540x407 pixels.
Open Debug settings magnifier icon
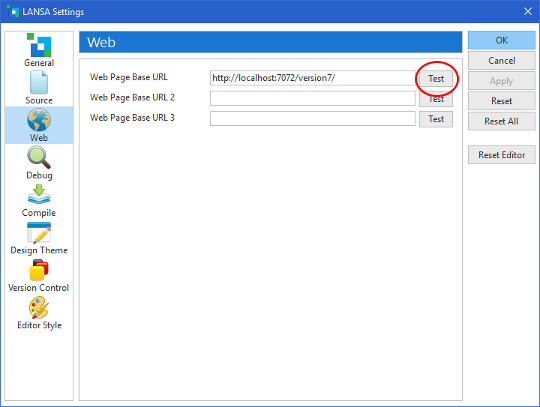(x=39, y=157)
